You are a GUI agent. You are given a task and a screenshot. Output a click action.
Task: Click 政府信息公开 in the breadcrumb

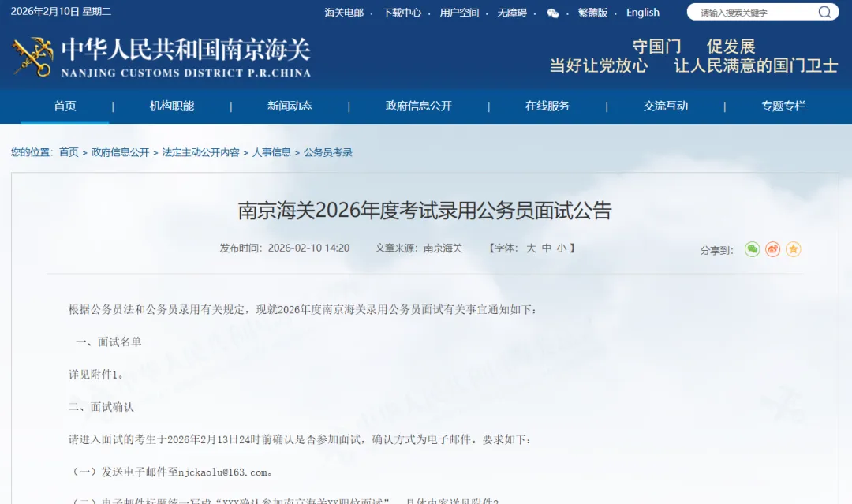click(120, 152)
